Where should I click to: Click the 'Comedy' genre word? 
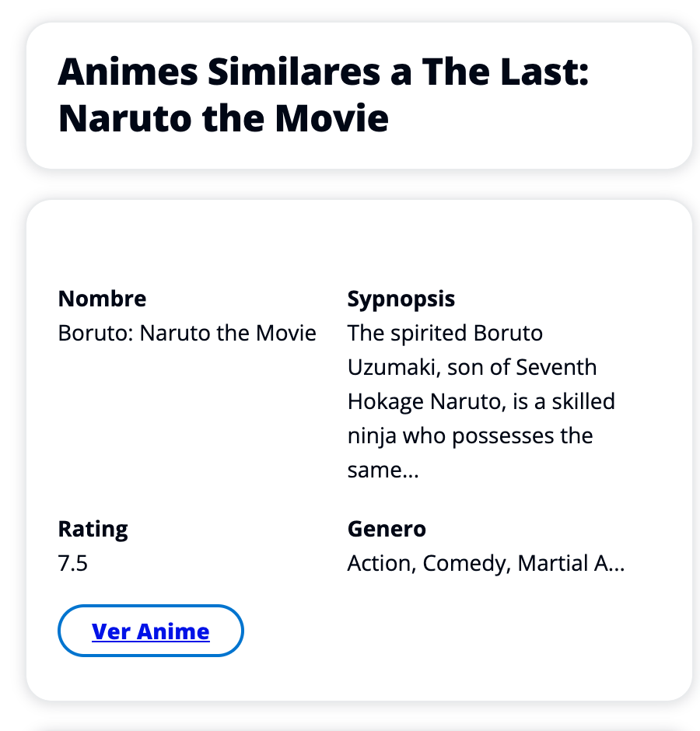[x=464, y=563]
